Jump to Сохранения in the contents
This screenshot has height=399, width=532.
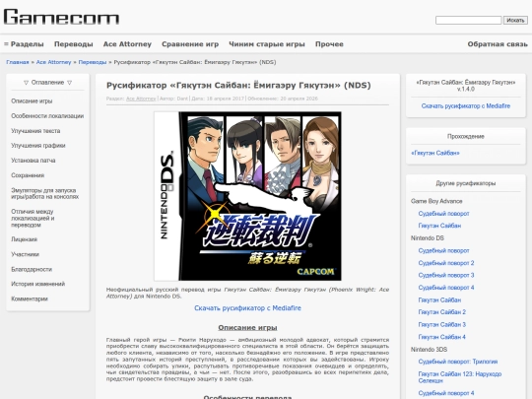[x=28, y=175]
